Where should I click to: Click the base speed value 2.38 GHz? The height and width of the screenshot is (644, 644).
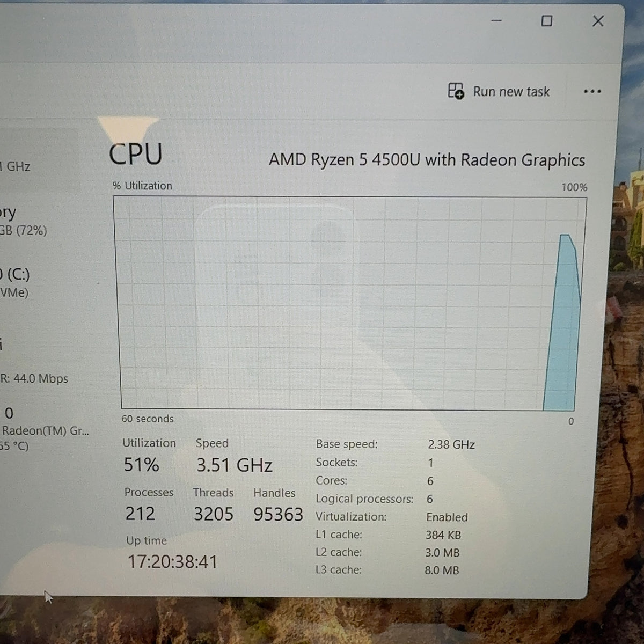451,444
